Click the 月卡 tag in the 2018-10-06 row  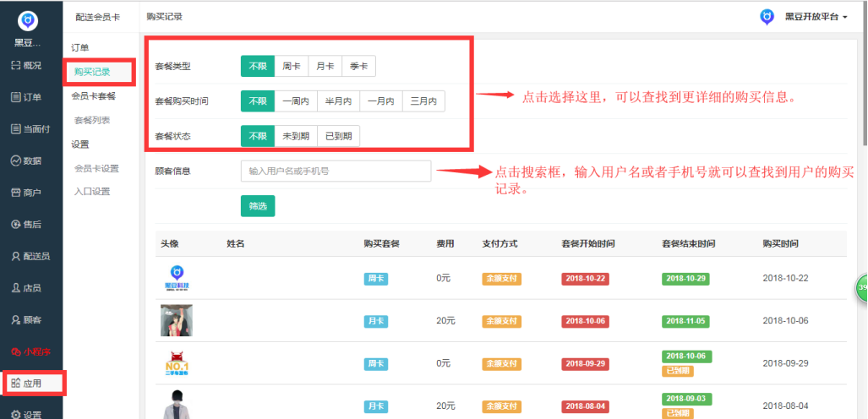coord(375,320)
